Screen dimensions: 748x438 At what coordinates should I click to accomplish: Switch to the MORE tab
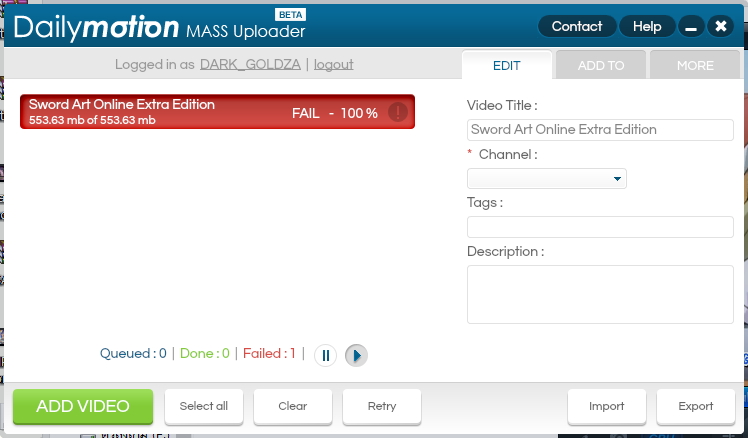[x=695, y=65]
